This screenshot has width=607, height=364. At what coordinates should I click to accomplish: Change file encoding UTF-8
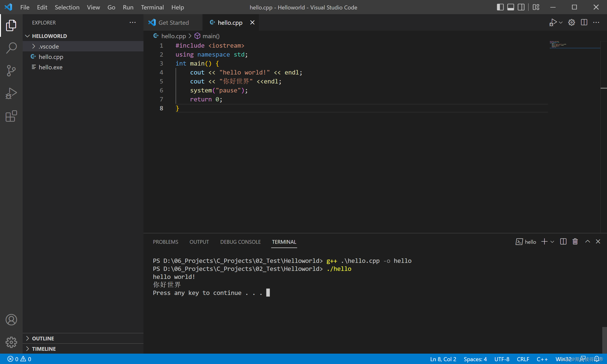(x=502, y=359)
